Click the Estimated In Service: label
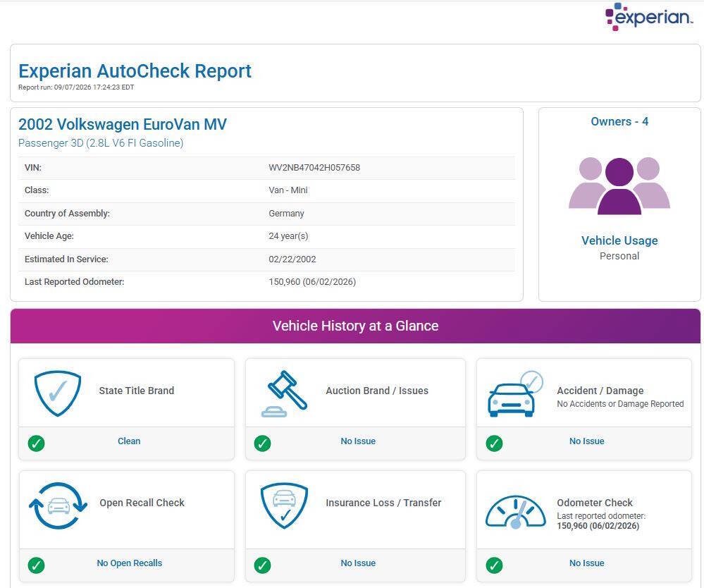Viewport: 704px width, 588px height. click(66, 259)
